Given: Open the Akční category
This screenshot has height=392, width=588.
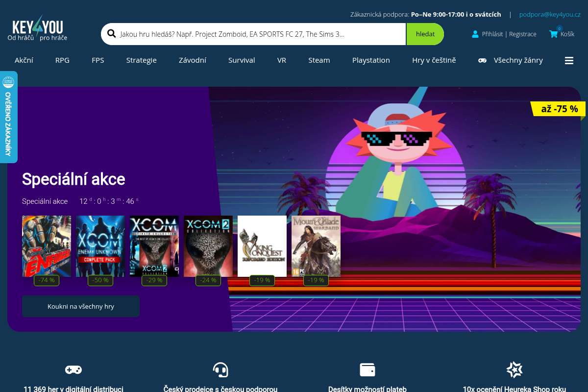Looking at the screenshot, I should pos(24,60).
